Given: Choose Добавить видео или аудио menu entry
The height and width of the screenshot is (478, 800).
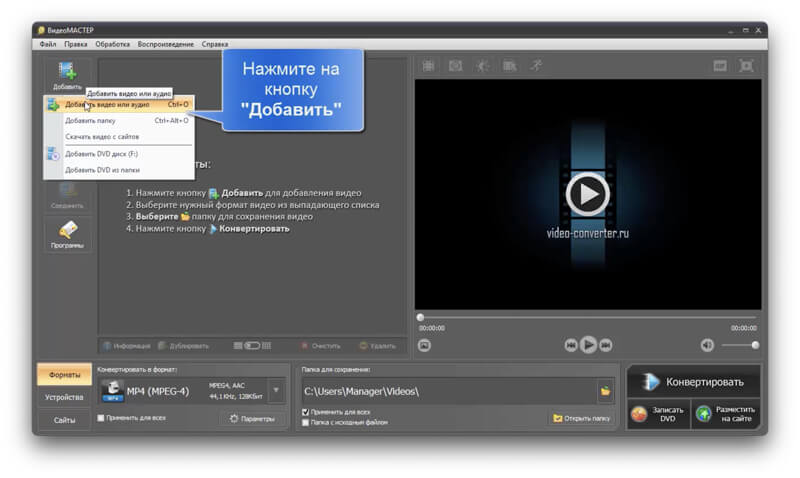Looking at the screenshot, I should point(119,105).
